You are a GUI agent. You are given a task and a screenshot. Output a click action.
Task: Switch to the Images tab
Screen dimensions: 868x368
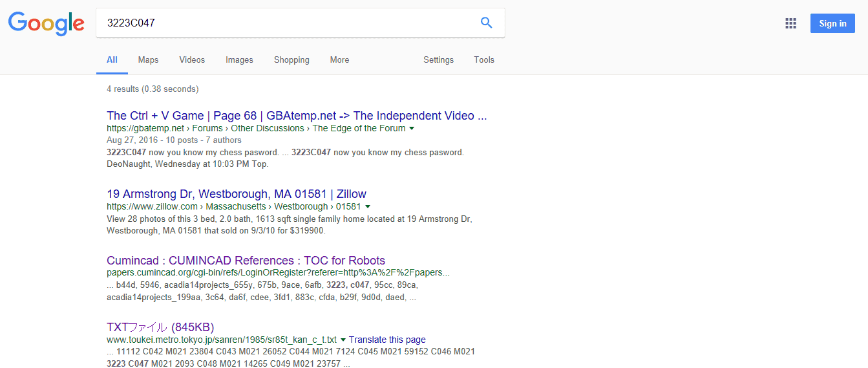click(239, 60)
